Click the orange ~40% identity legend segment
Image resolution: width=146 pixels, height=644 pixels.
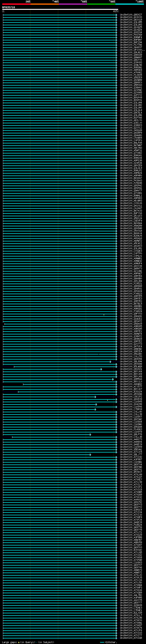(45, 4)
